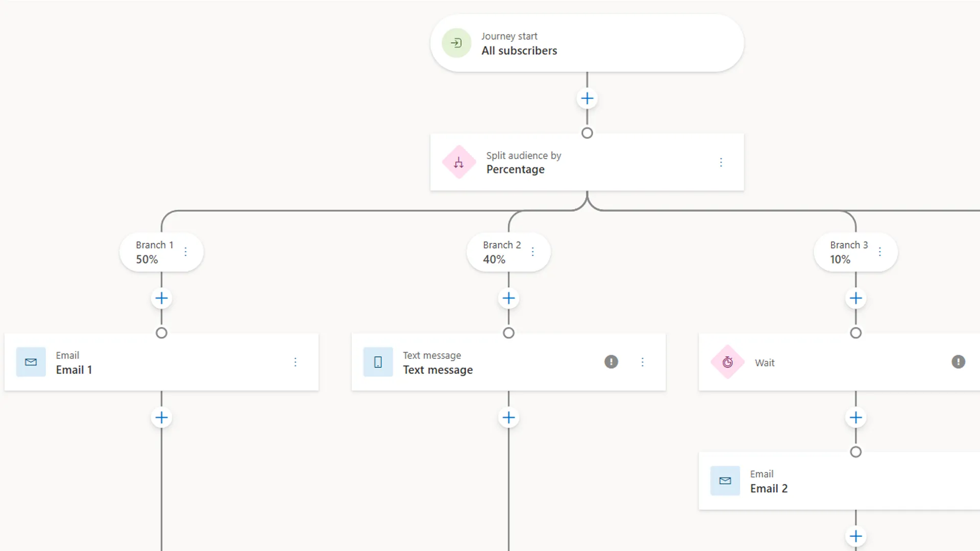
Task: Select the Branch 2 40% pill
Action: point(508,252)
